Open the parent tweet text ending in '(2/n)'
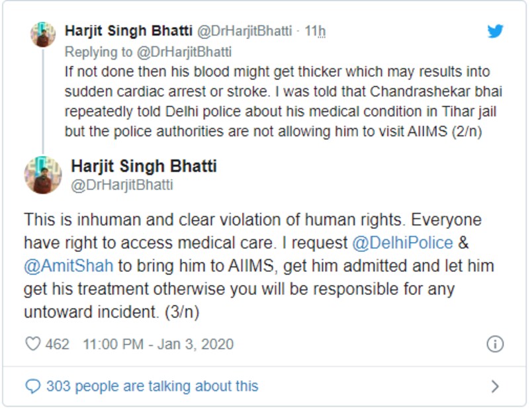Image resolution: width=532 pixels, height=410 pixels. point(279,101)
